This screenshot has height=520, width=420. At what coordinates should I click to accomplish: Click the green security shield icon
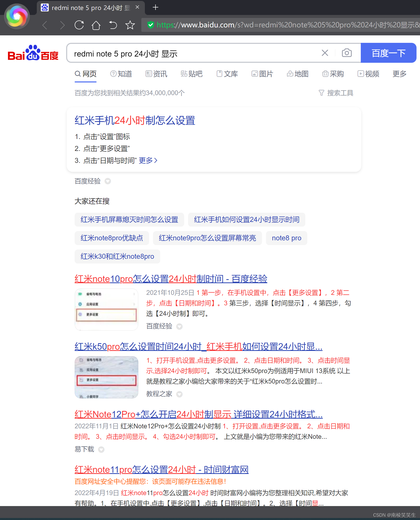[151, 25]
